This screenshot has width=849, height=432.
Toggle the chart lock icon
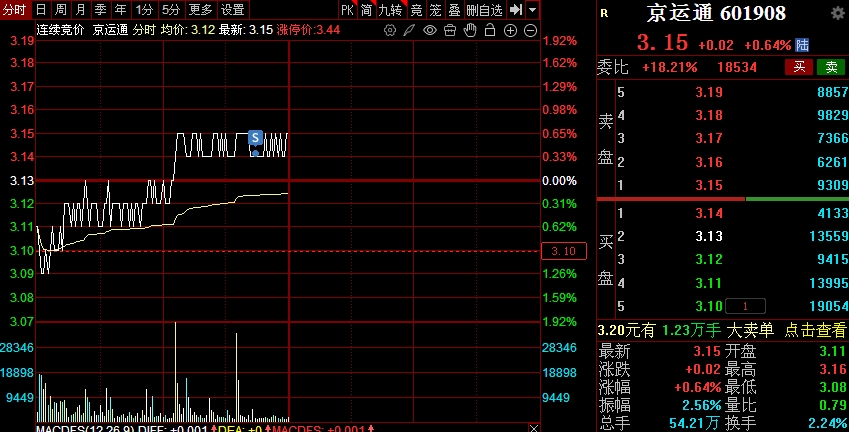point(490,30)
